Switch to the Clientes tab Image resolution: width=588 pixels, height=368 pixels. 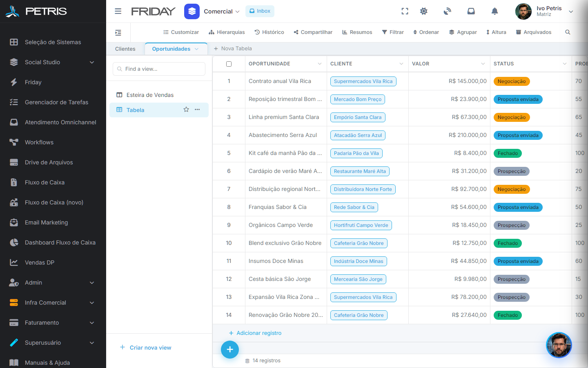tap(125, 49)
